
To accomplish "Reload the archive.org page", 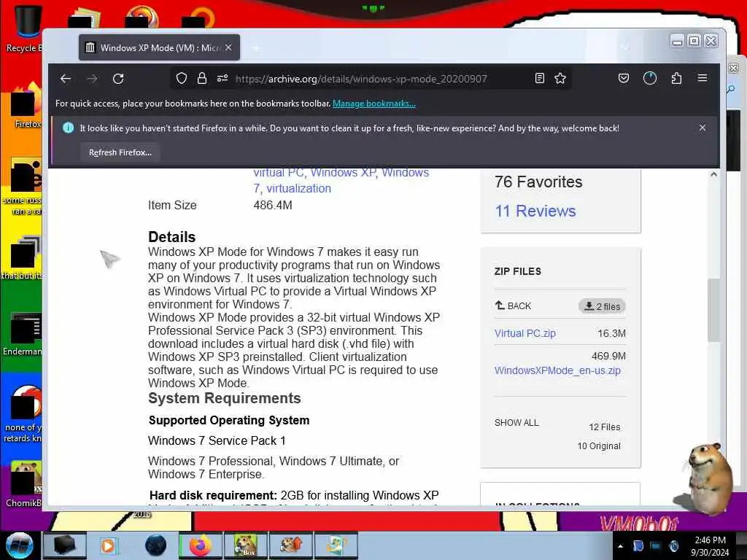I will point(118,79).
